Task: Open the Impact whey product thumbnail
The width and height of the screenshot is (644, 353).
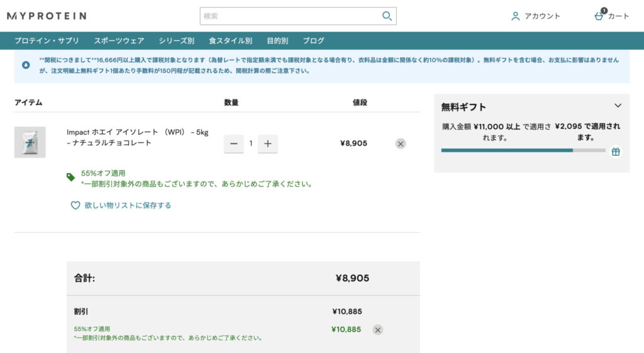Action: 30,142
